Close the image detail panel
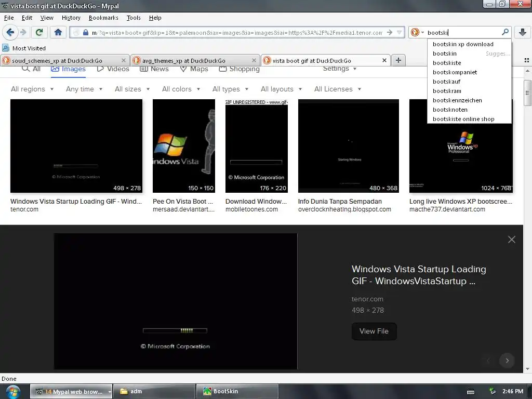The width and height of the screenshot is (532, 399). 512,240
